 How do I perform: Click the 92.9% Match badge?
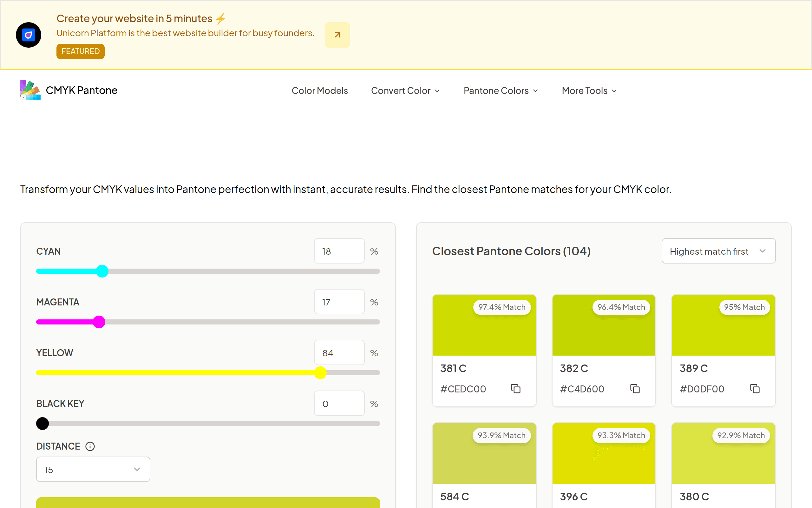tap(741, 435)
